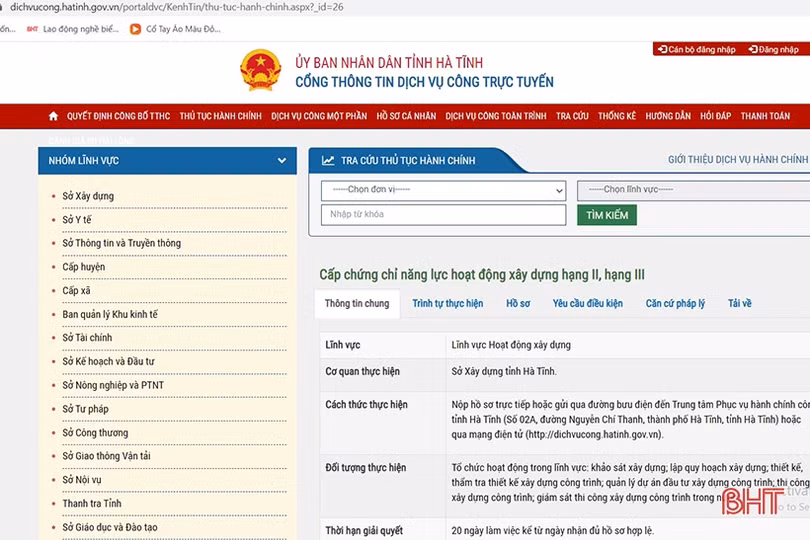
Task: Open the Thanh toán menu item
Action: pyautogui.click(x=765, y=116)
